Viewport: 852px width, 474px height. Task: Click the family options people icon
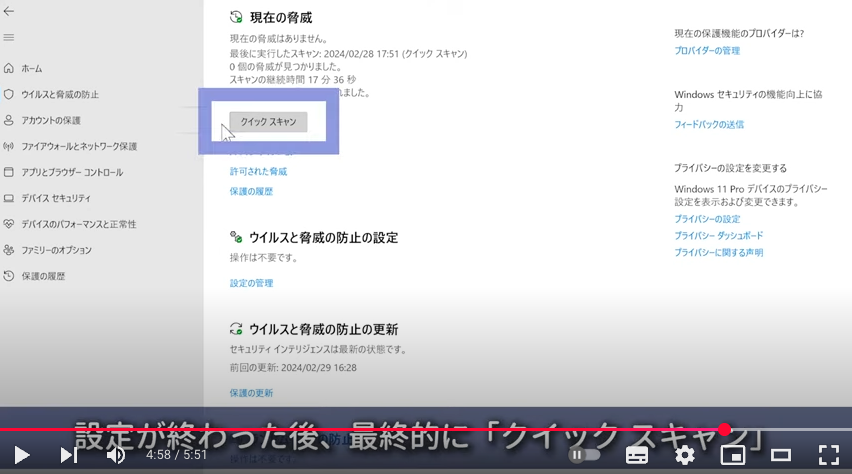9,250
